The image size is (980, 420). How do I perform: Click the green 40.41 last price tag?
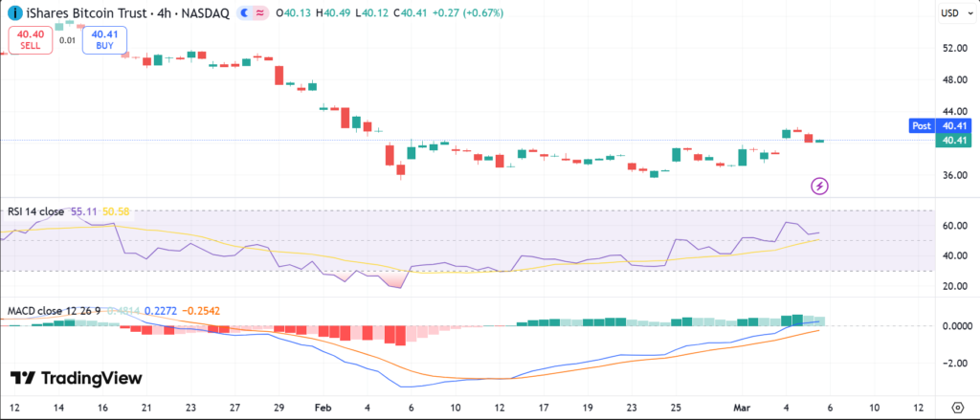click(x=955, y=141)
